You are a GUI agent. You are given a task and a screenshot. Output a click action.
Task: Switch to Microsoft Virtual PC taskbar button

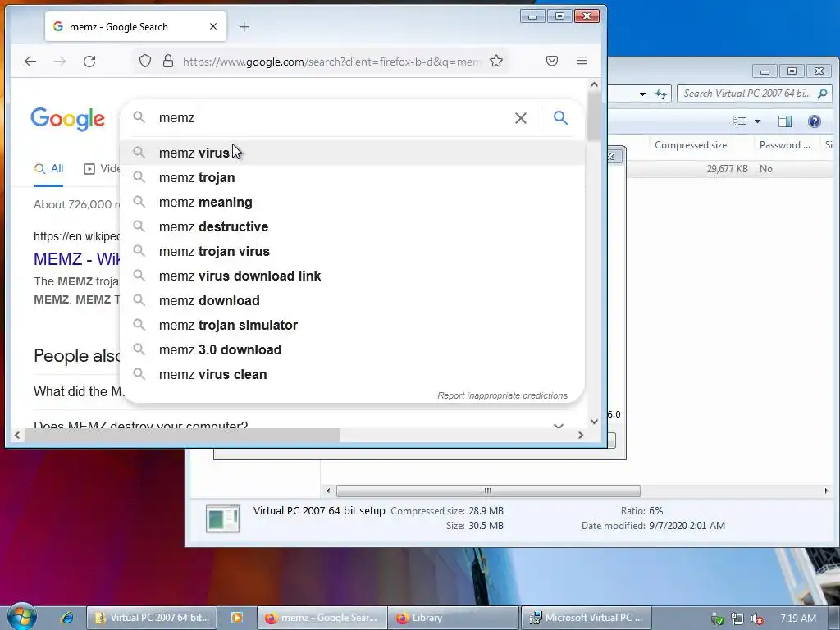(586, 618)
